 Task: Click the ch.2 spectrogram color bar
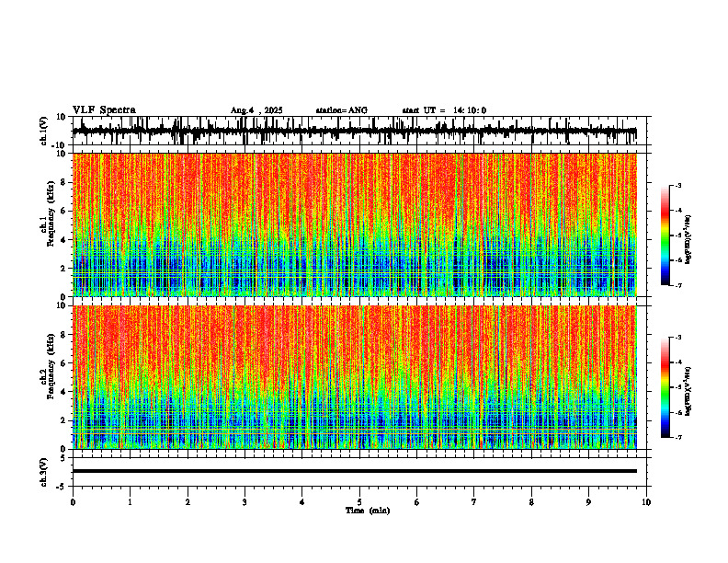tap(665, 387)
